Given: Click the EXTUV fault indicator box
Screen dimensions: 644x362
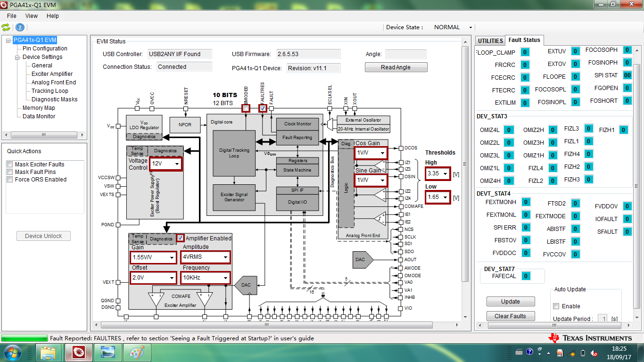Looking at the screenshot, I should (x=575, y=51).
